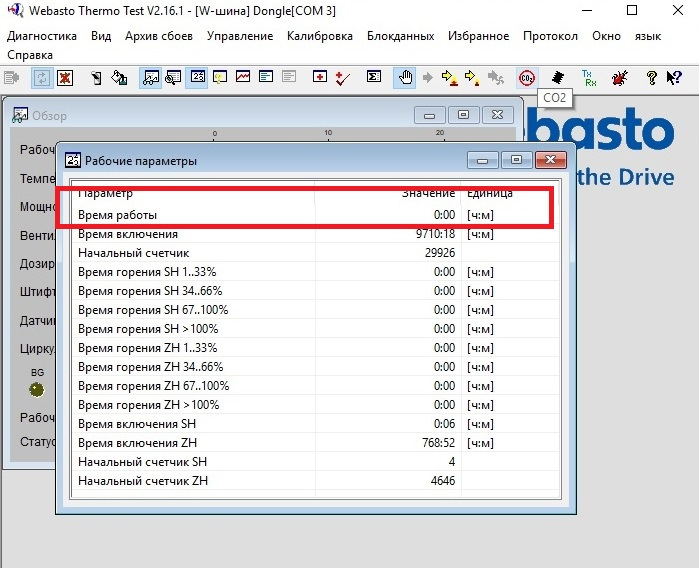Click the yellow question mark help icon
This screenshot has width=699, height=568.
click(651, 77)
